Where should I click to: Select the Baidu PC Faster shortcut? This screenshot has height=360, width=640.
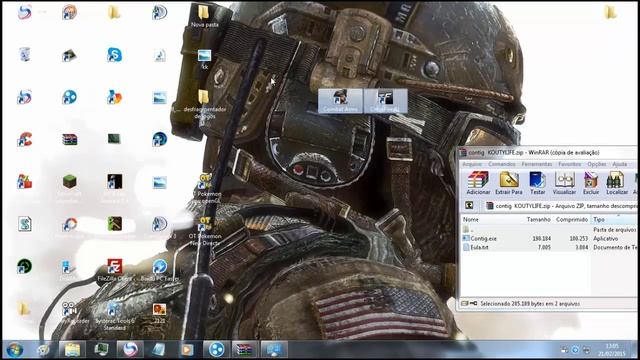160,270
